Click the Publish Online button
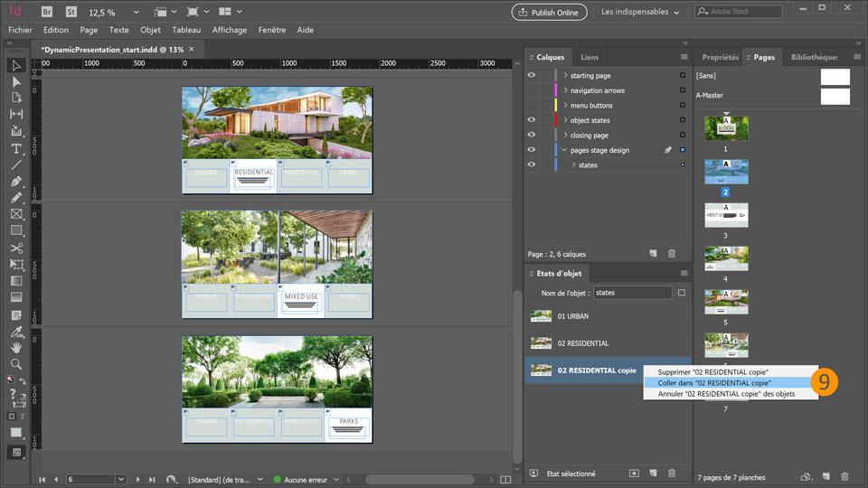The height and width of the screenshot is (488, 868). (x=549, y=12)
